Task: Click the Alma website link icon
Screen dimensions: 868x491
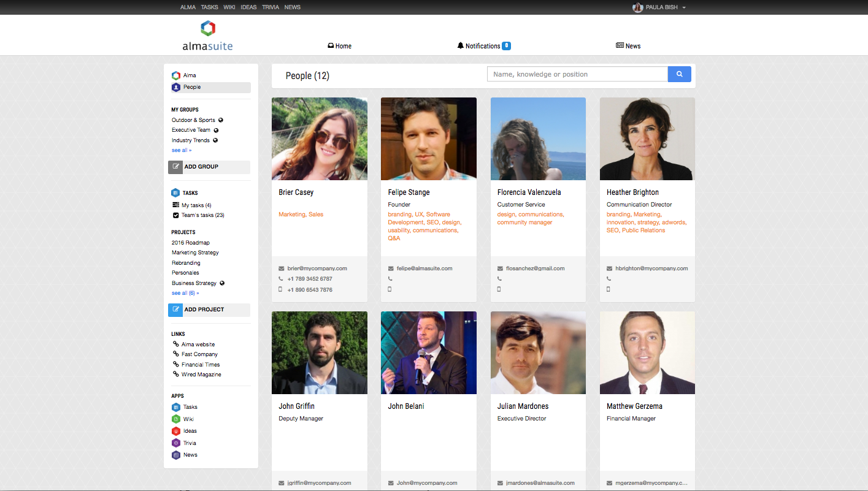Action: [176, 344]
